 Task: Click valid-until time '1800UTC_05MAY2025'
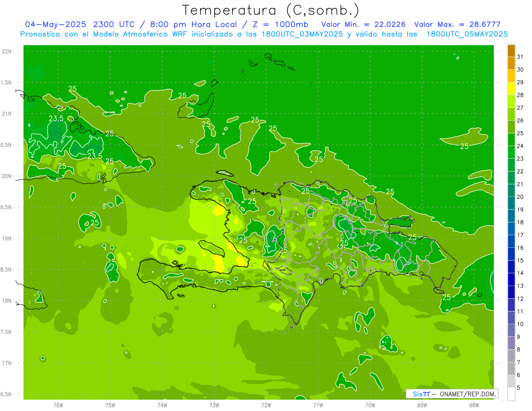pos(467,34)
